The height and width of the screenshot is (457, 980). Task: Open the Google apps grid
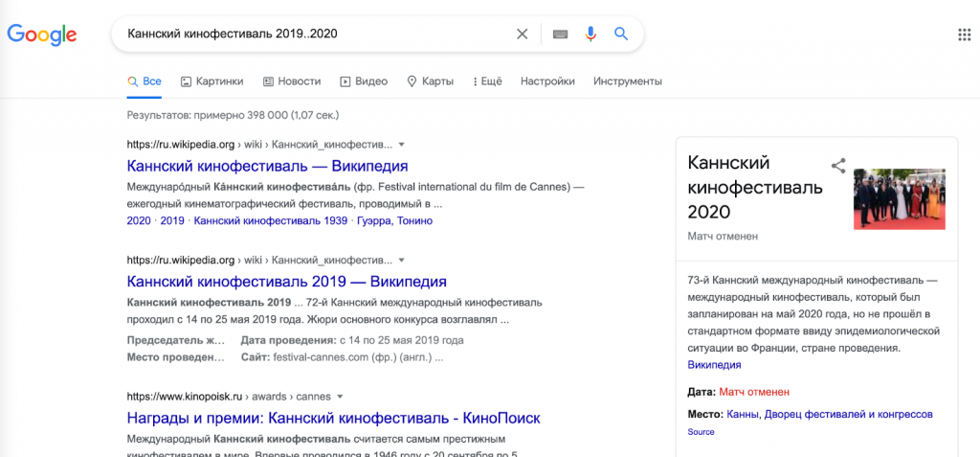(964, 35)
